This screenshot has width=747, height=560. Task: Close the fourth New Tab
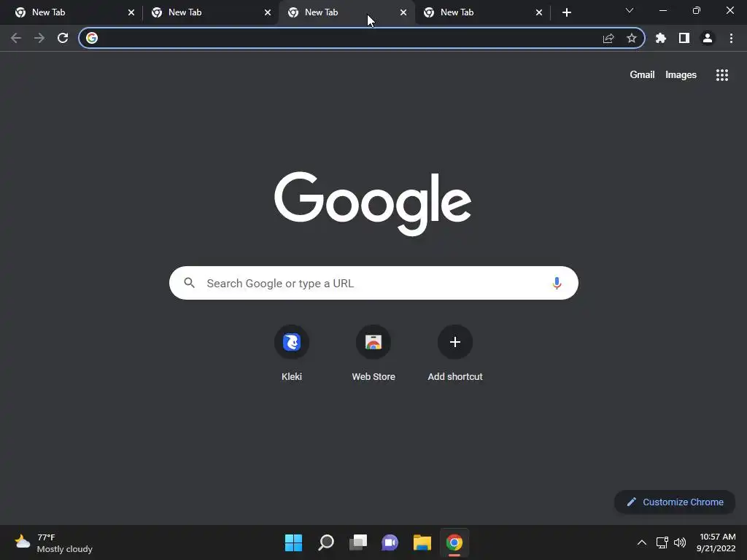click(539, 12)
